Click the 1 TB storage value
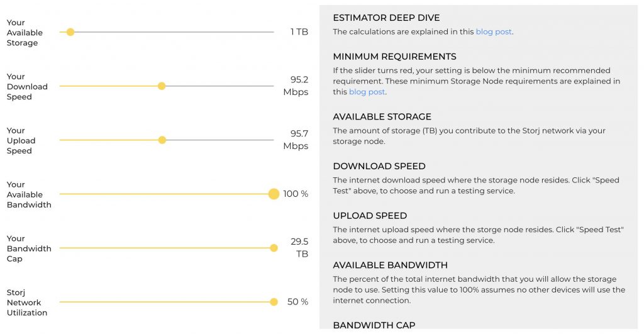 [x=299, y=31]
